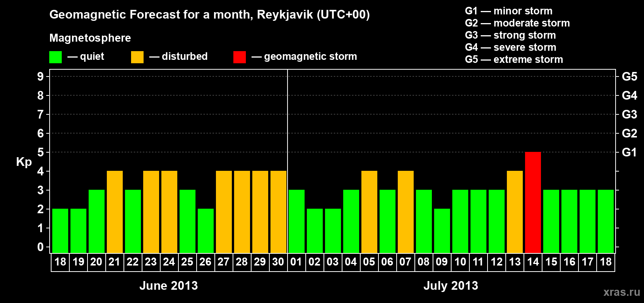
Task: Select the orange bar for June 21
Action: (115, 212)
